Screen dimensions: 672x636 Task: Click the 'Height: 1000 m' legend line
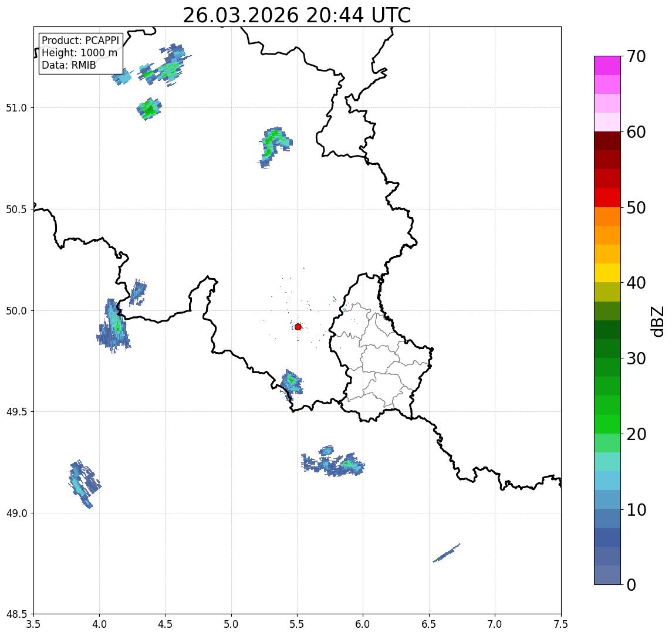point(79,53)
